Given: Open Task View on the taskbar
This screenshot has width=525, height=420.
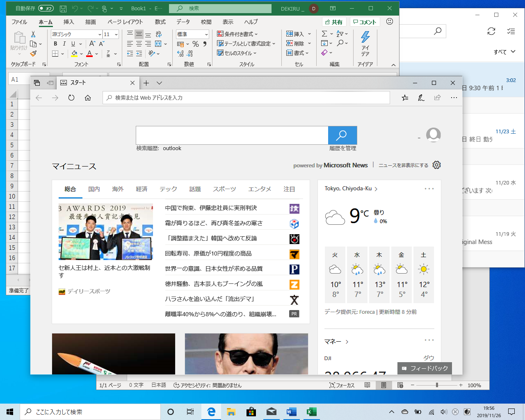Looking at the screenshot, I should 190,412.
